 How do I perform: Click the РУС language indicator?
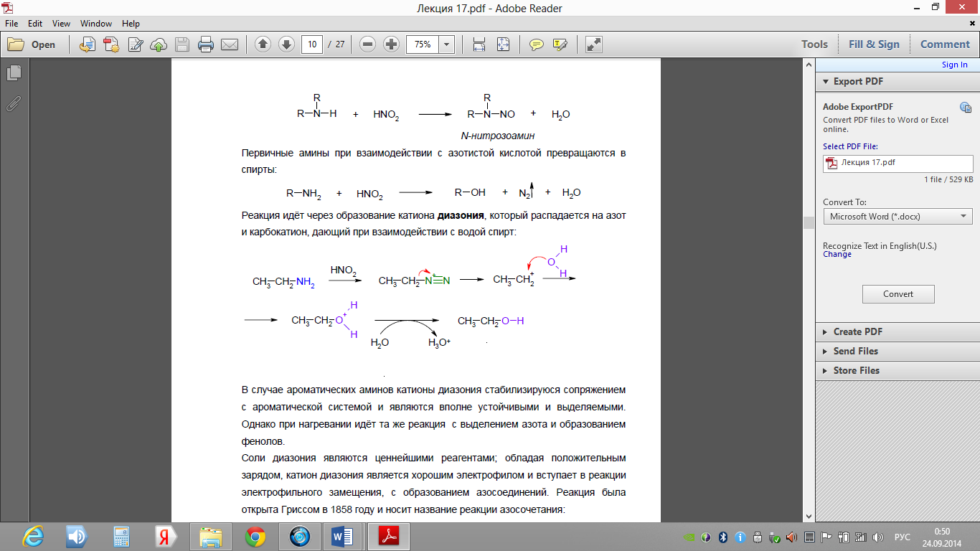(x=903, y=537)
